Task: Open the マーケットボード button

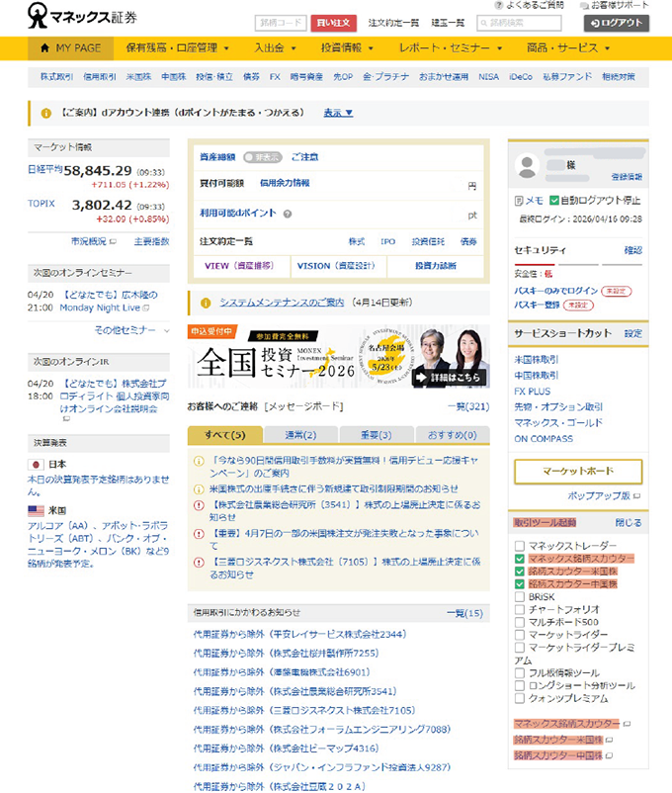Action: pos(578,472)
